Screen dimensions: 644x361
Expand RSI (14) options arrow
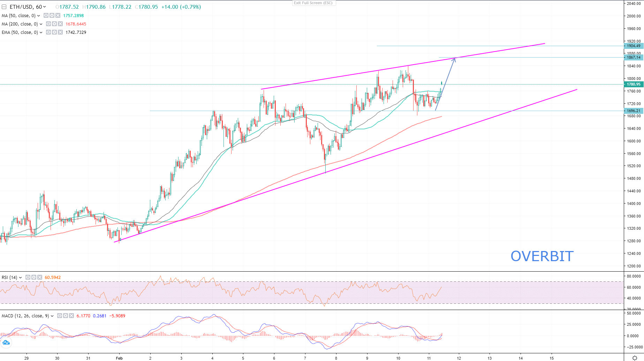[21, 278]
